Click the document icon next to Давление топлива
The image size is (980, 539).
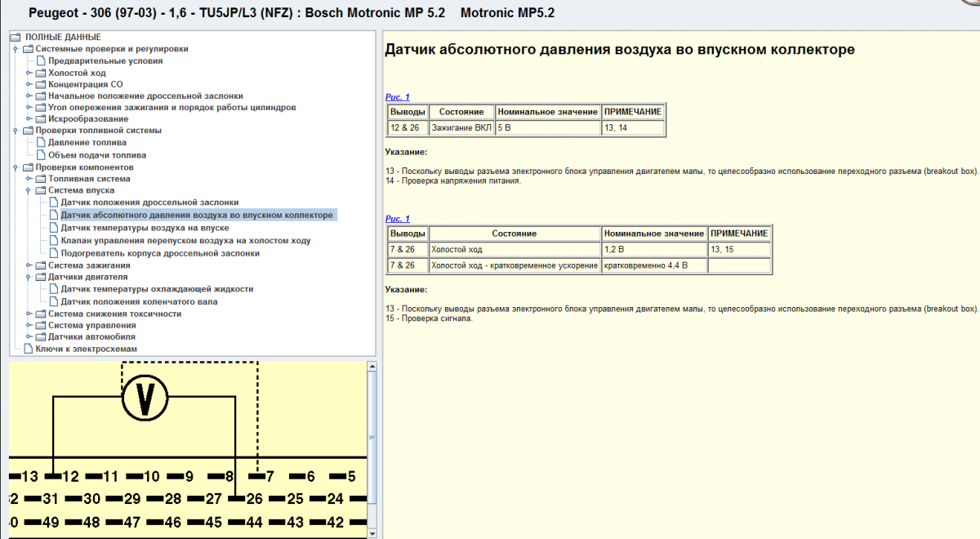coord(41,143)
